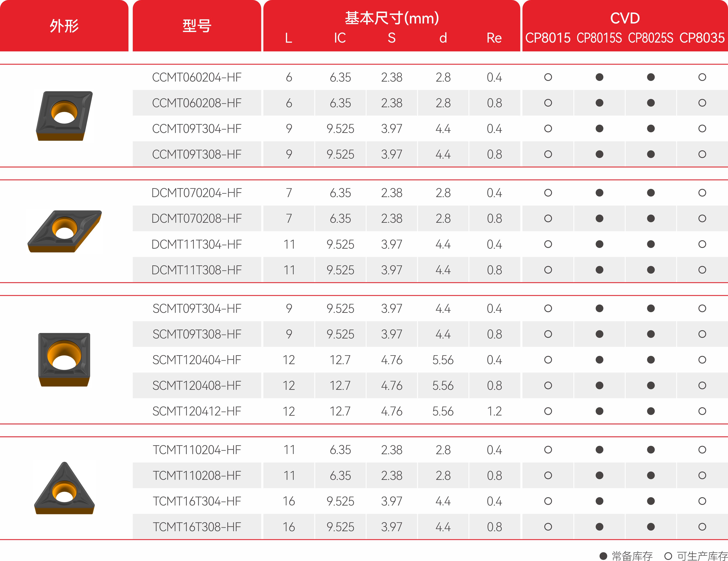Select model TCMT16T308-HF
Screen dimensions: 728x561
(x=197, y=527)
